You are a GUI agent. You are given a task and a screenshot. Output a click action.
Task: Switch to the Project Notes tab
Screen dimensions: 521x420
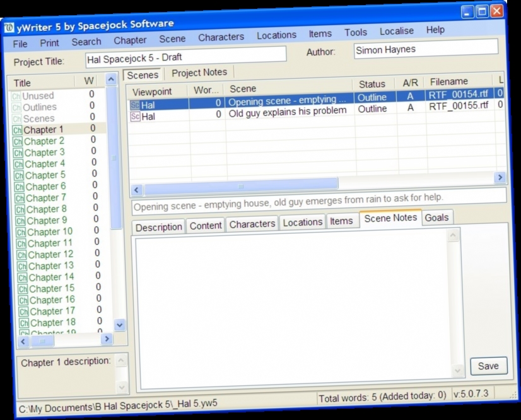tap(199, 73)
